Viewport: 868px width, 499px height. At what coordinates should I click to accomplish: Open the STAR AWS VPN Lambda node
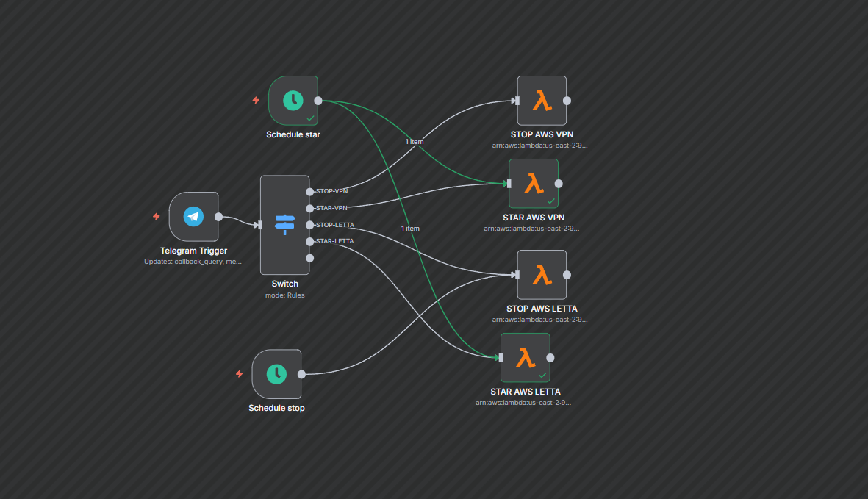tap(534, 184)
